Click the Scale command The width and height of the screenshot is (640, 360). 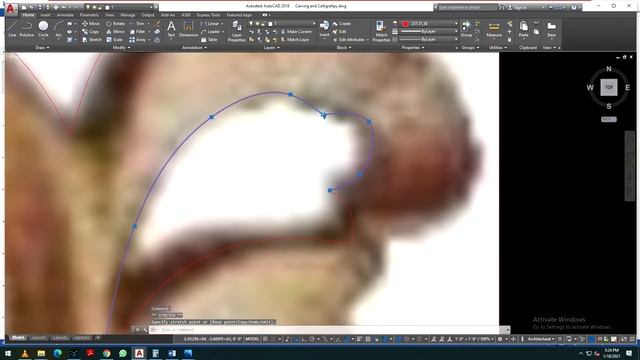click(114, 40)
